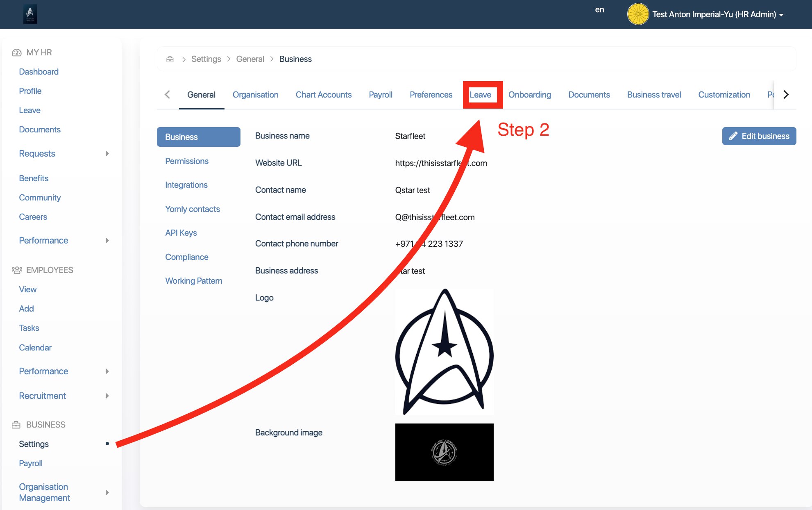The height and width of the screenshot is (510, 812).
Task: Click the MY HR gauge icon
Action: (x=16, y=52)
